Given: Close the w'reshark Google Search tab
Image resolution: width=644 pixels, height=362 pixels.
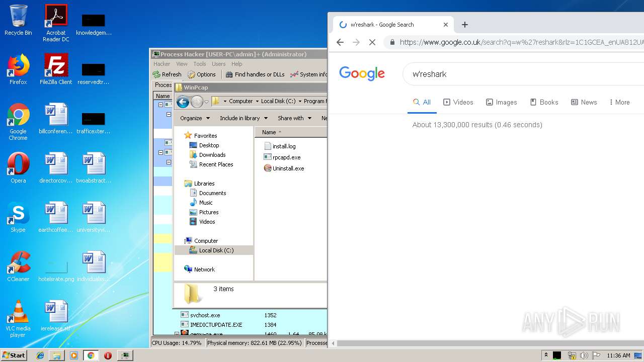Looking at the screenshot, I should (445, 25).
